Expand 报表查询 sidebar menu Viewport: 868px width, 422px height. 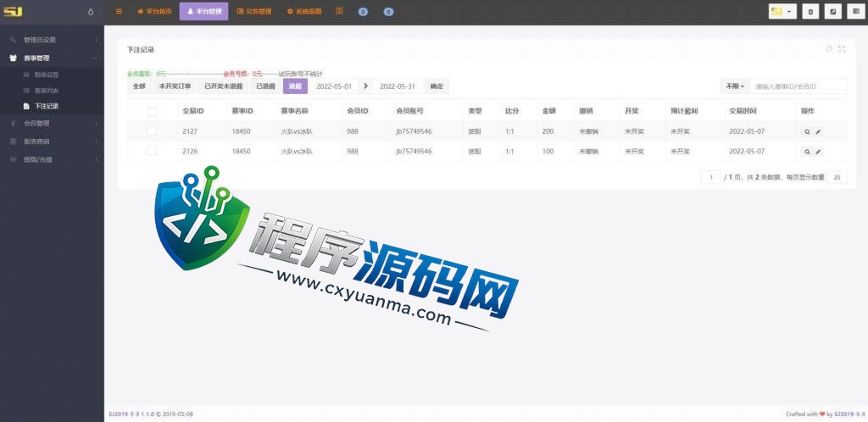click(52, 142)
